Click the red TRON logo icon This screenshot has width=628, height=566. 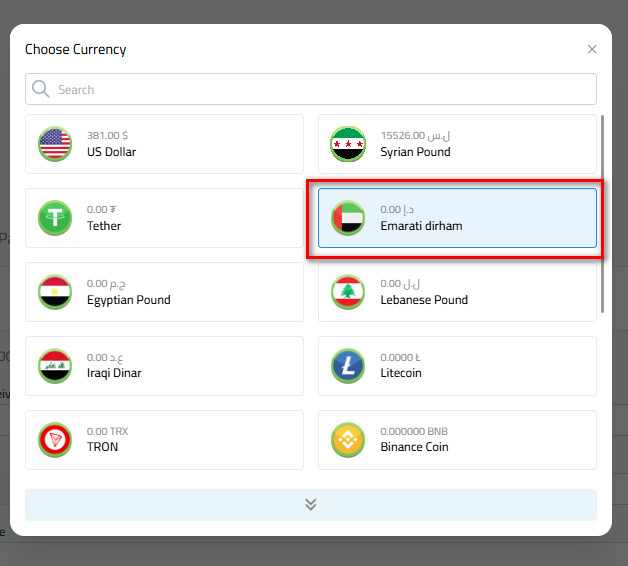pyautogui.click(x=55, y=440)
